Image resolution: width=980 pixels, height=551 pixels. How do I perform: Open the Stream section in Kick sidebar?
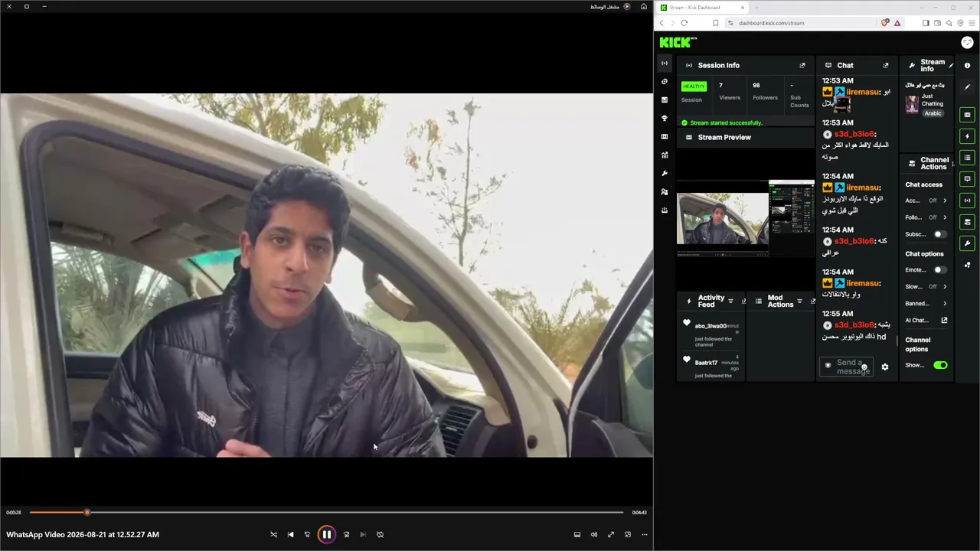point(665,63)
